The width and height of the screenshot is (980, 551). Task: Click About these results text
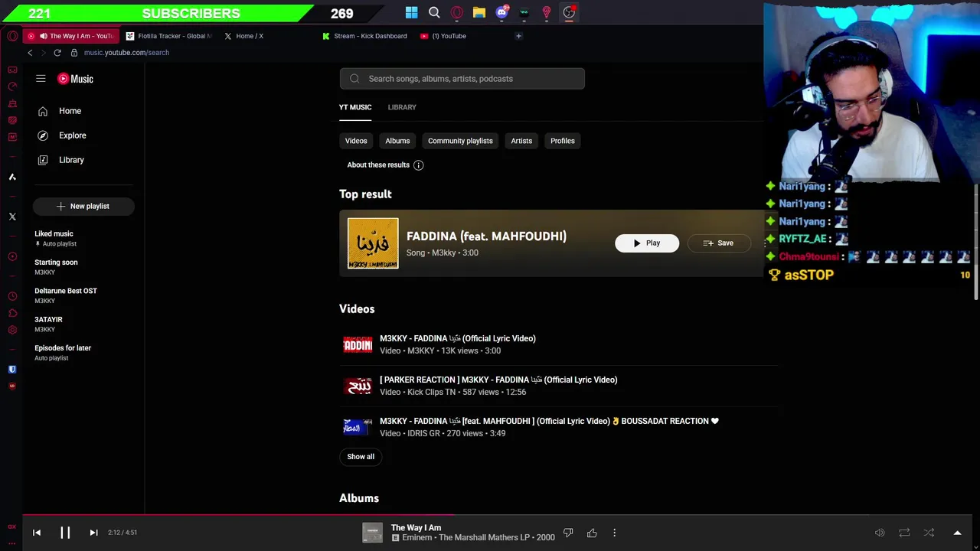pyautogui.click(x=378, y=165)
